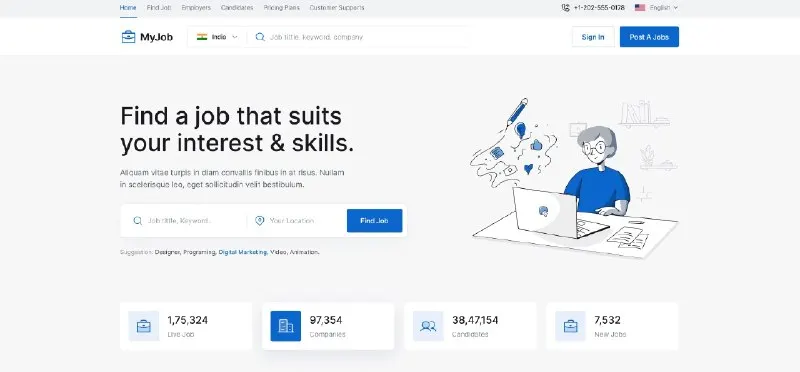Click the India flag icon
800x372 pixels.
(x=202, y=37)
